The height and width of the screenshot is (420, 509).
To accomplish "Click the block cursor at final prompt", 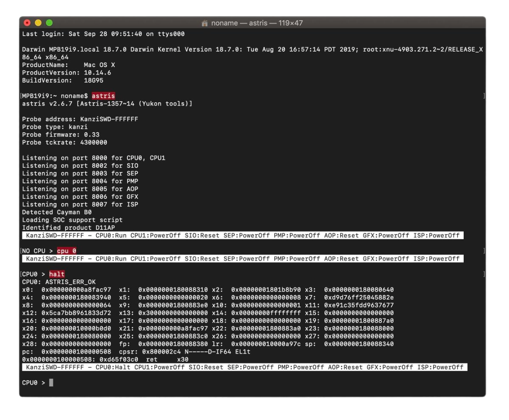I will pyautogui.click(x=51, y=382).
